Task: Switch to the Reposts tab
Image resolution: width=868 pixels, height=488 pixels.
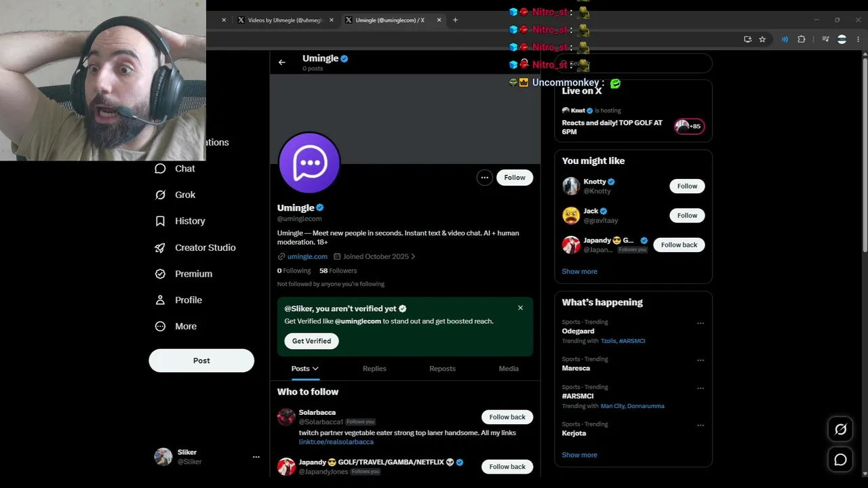Action: point(442,369)
